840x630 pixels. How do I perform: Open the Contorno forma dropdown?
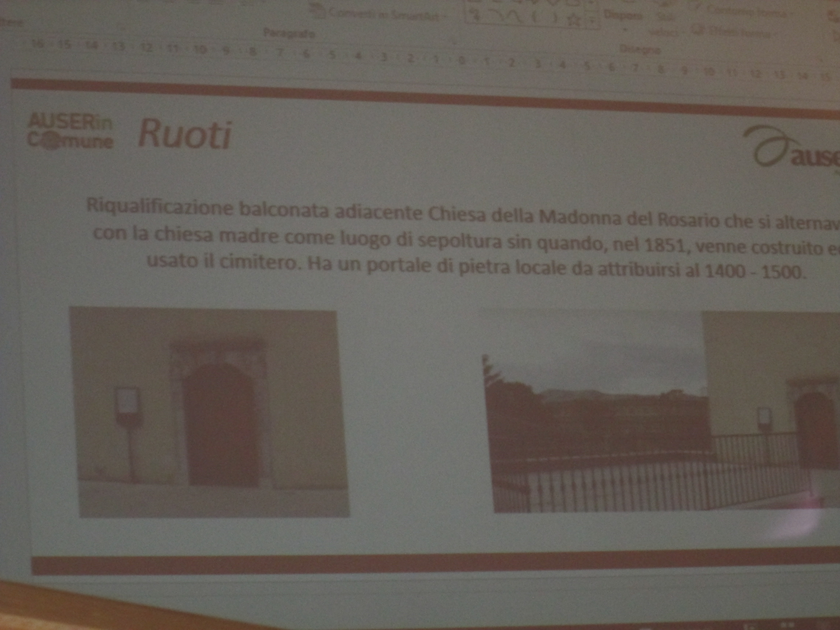[742, 11]
